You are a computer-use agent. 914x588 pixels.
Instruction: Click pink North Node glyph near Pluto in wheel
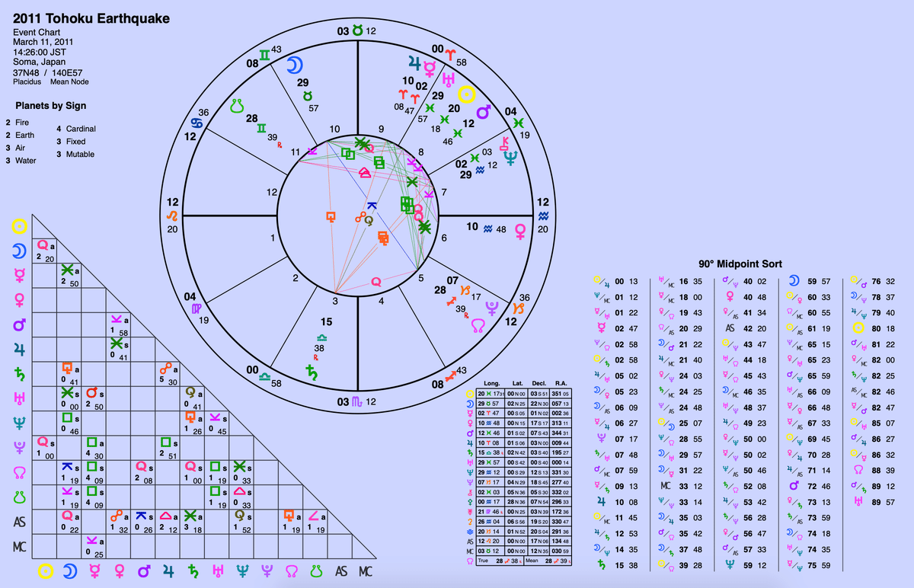coord(478,325)
